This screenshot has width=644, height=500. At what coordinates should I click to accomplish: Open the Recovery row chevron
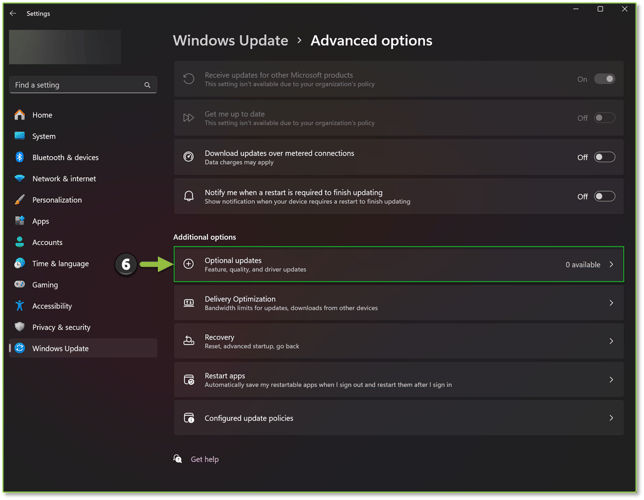coord(612,341)
